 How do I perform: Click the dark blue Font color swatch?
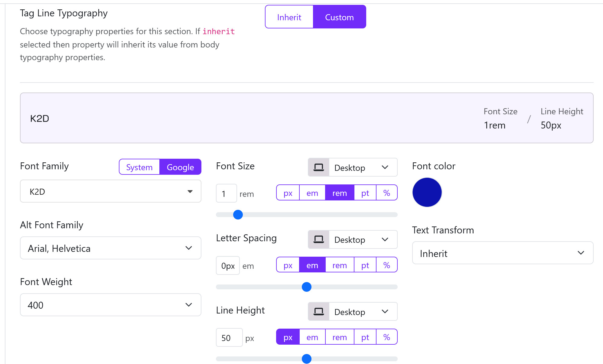click(x=427, y=192)
